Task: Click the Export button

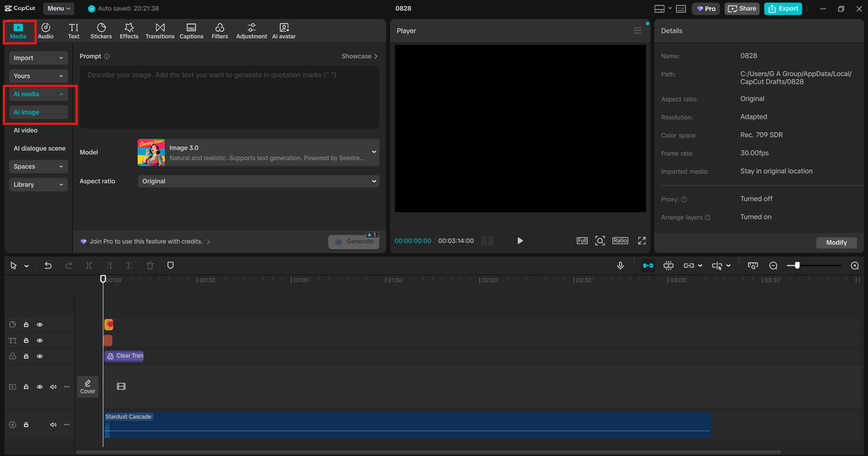Action: pyautogui.click(x=783, y=9)
